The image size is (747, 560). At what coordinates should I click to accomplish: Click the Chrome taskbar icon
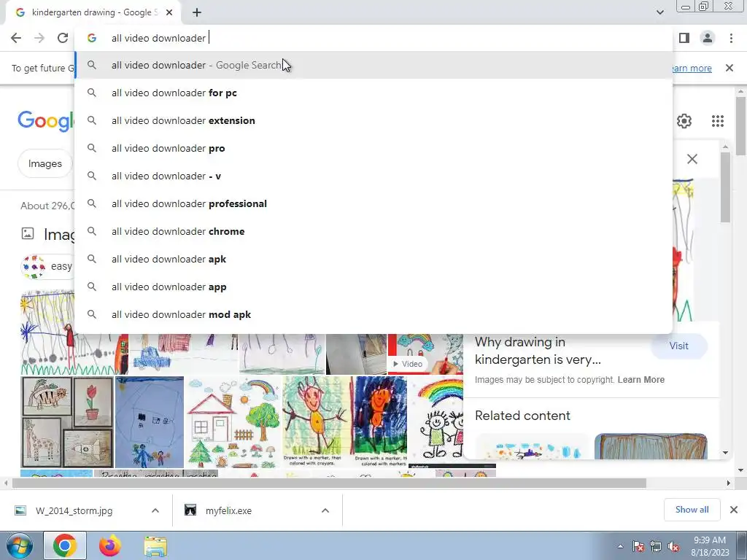(65, 545)
